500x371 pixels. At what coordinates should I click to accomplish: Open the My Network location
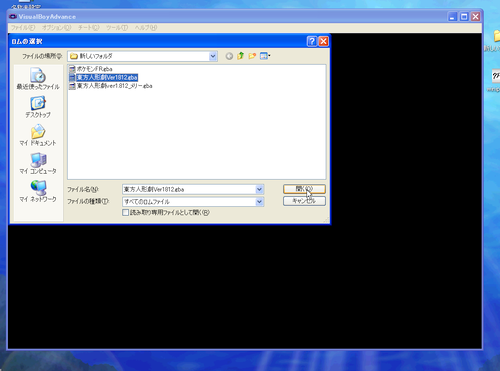click(x=38, y=191)
